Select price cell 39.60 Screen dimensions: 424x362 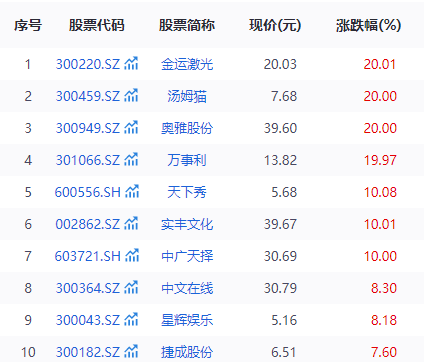[x=280, y=128]
